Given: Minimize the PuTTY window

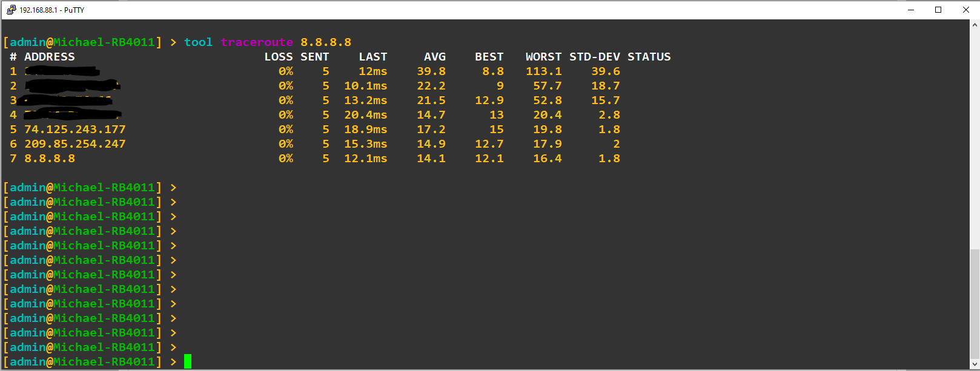Looking at the screenshot, I should click(x=911, y=10).
